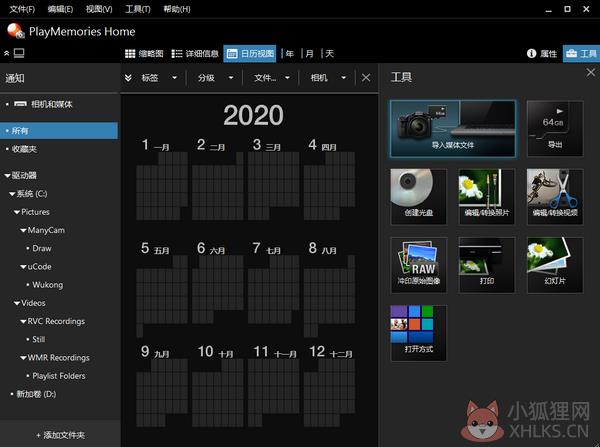The height and width of the screenshot is (447, 600).
Task: Switch calendar to 年 year view
Action: 290,54
